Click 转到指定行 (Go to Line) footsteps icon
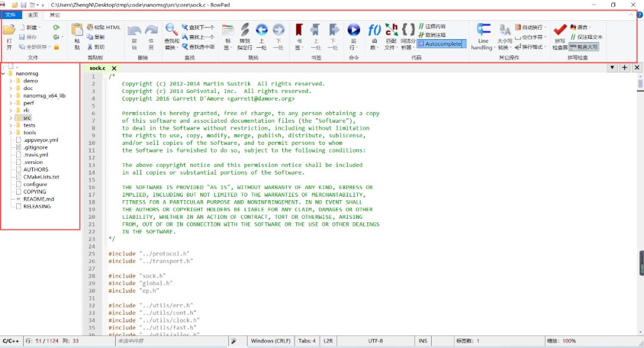This screenshot has width=644, height=348. point(245,30)
